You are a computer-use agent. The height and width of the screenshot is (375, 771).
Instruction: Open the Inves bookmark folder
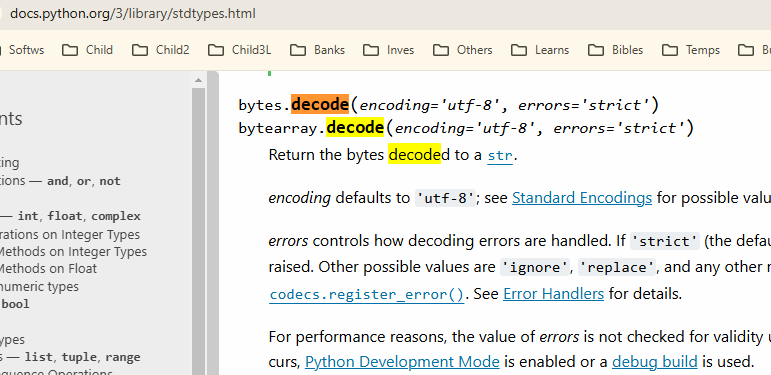(388, 50)
